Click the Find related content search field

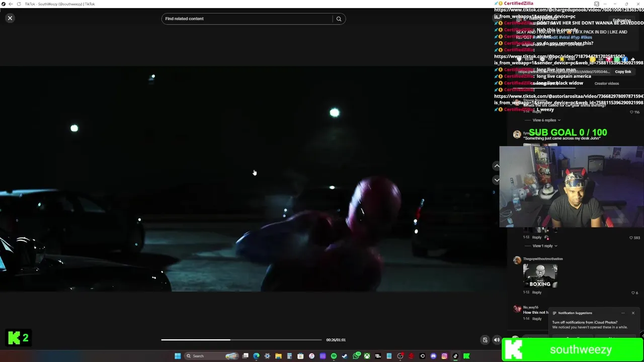pos(248,19)
